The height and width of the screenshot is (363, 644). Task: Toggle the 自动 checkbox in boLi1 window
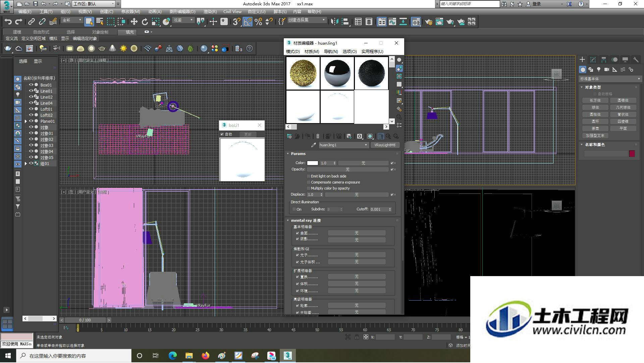pyautogui.click(x=222, y=134)
